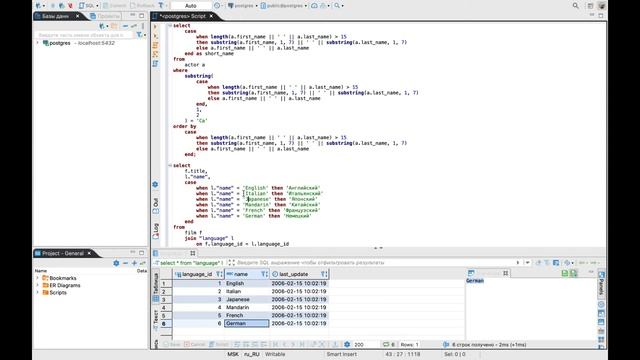Click the cloud icon in top toolbar

point(314,6)
